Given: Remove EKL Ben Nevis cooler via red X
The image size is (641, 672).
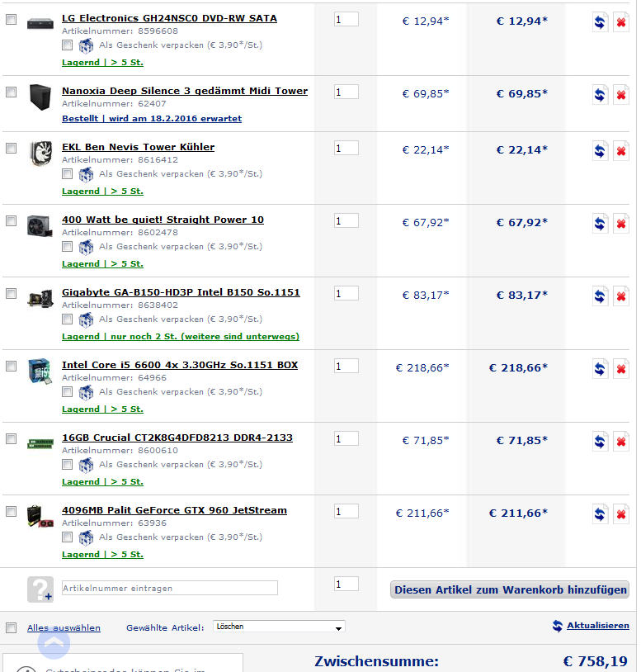Looking at the screenshot, I should click(x=621, y=151).
